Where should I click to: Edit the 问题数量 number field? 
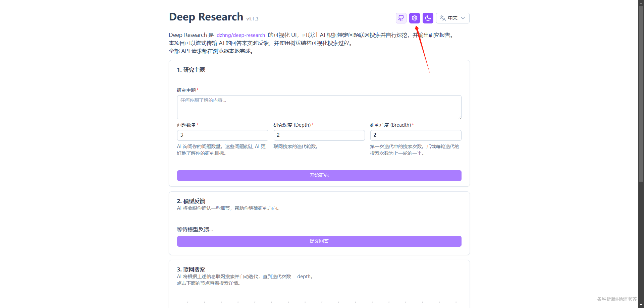click(223, 135)
